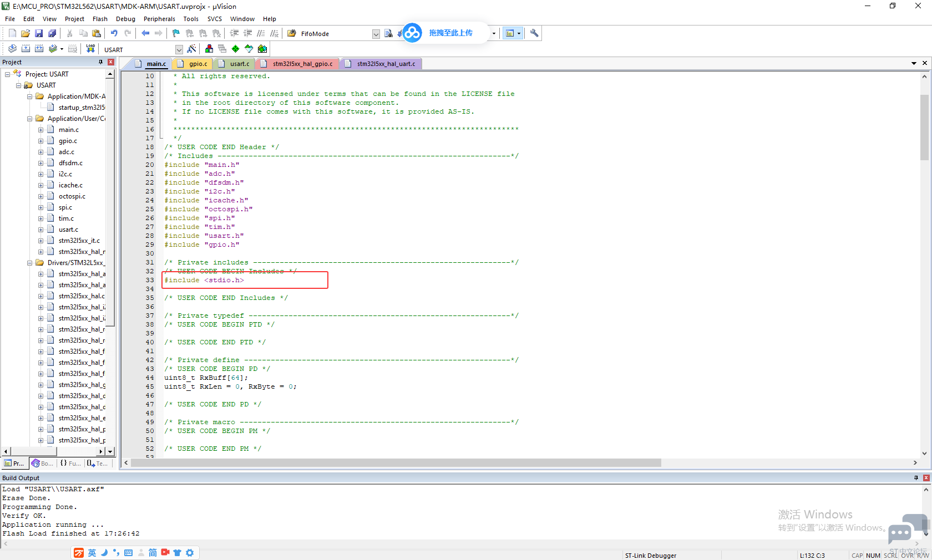Insert a bookmark with the flag icon
The width and height of the screenshot is (932, 560).
coord(176,33)
